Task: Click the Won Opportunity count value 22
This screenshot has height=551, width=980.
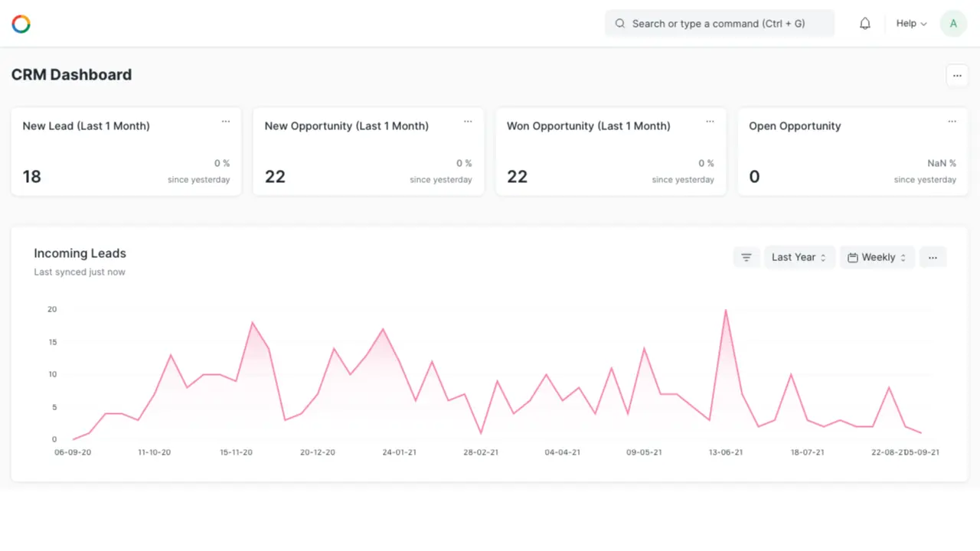Action: point(517,177)
